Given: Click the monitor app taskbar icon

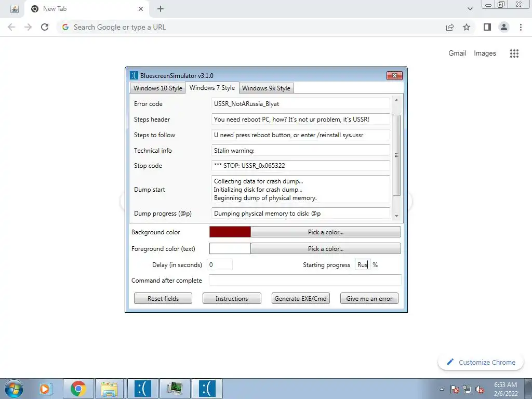Looking at the screenshot, I should 175,389.
